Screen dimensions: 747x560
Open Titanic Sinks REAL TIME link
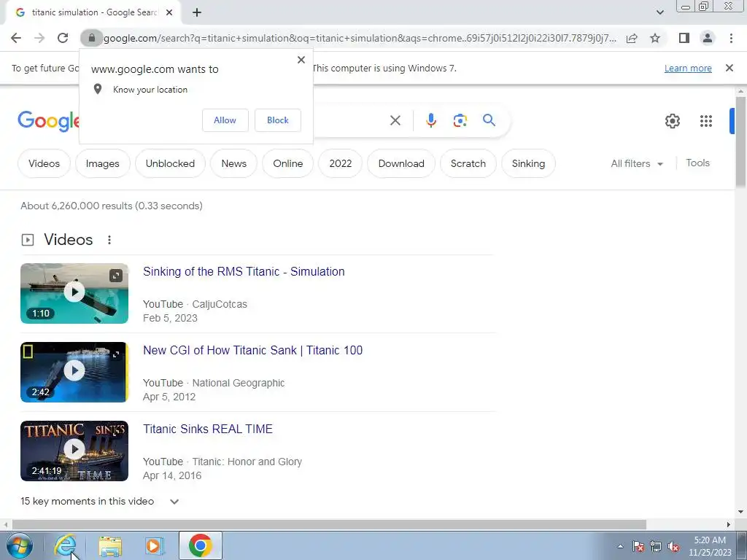pyautogui.click(x=208, y=429)
